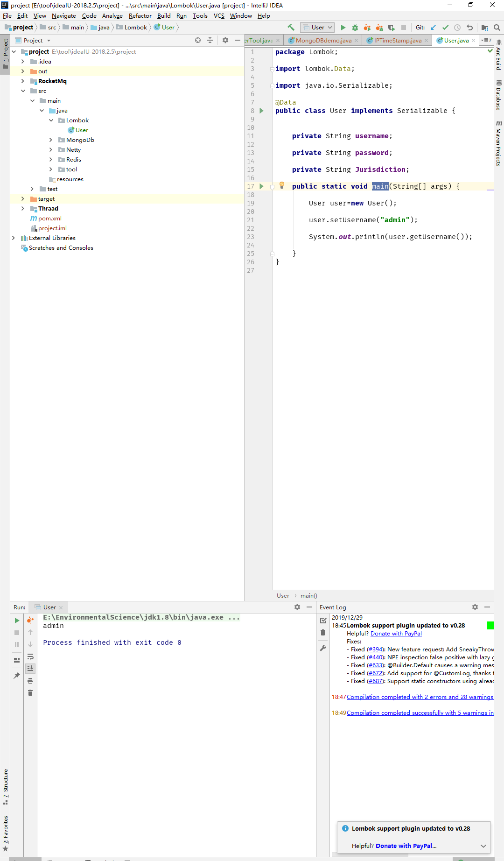
Task: Select pom.xml in project tree
Action: [x=49, y=218]
